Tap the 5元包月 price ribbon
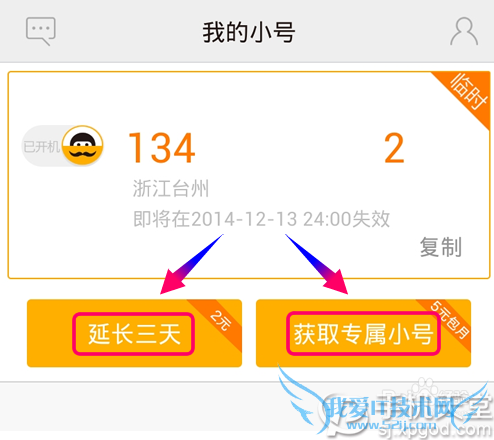 449,320
